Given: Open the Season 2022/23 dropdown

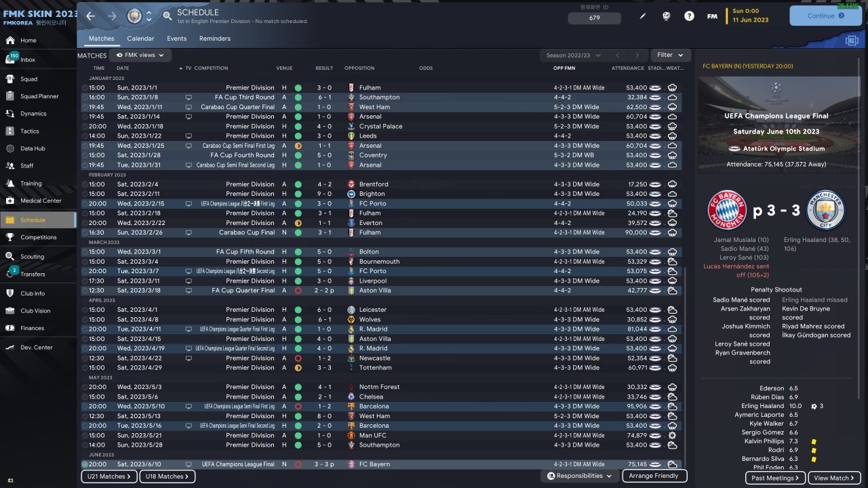Looking at the screenshot, I should (573, 56).
